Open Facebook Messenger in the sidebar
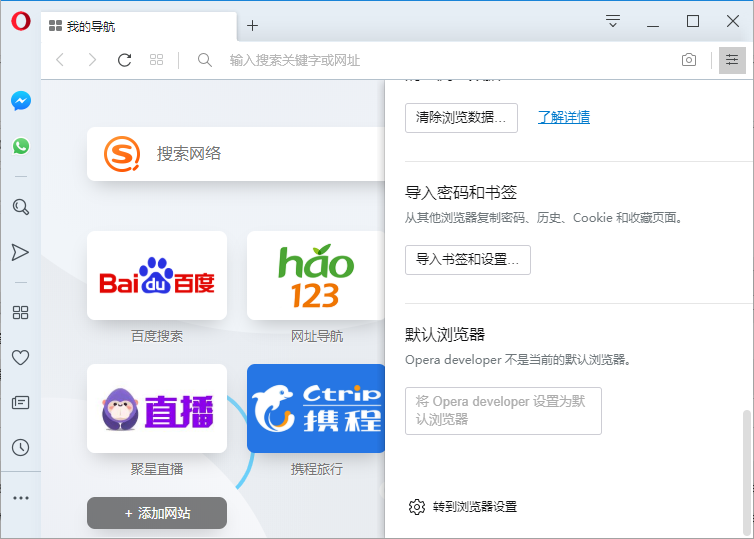754x539 pixels. (21, 101)
